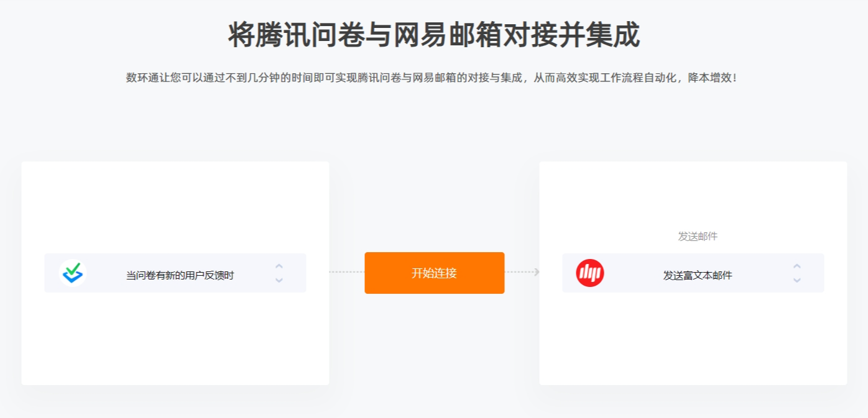The width and height of the screenshot is (868, 418).
Task: Click 降本增效 at the description's end
Action: (x=709, y=78)
